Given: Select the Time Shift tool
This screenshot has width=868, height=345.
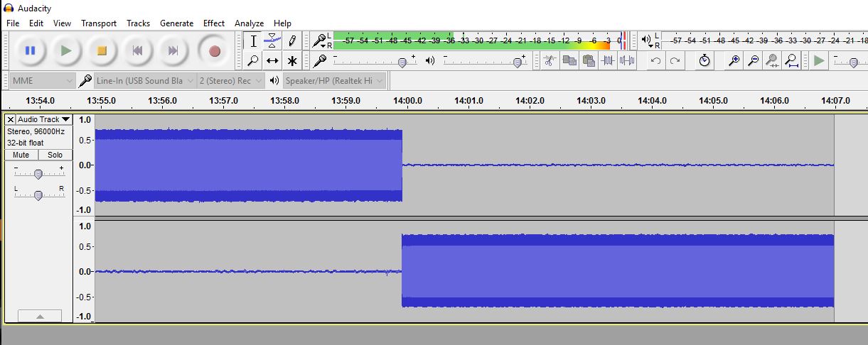Looking at the screenshot, I should pyautogui.click(x=272, y=61).
